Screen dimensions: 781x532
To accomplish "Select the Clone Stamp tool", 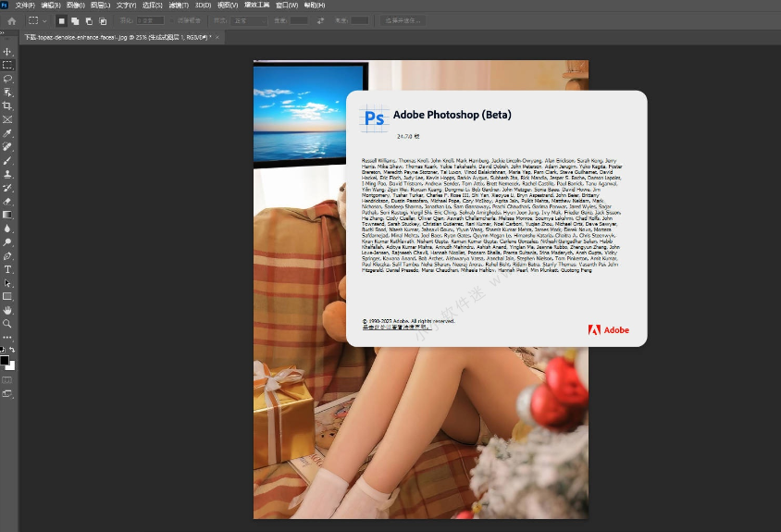I will (7, 174).
